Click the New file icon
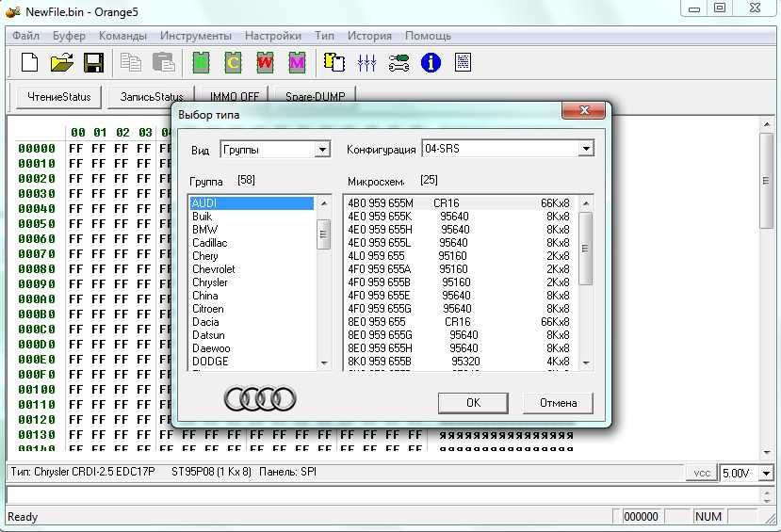Viewport: 781px width, 532px height. tap(29, 63)
